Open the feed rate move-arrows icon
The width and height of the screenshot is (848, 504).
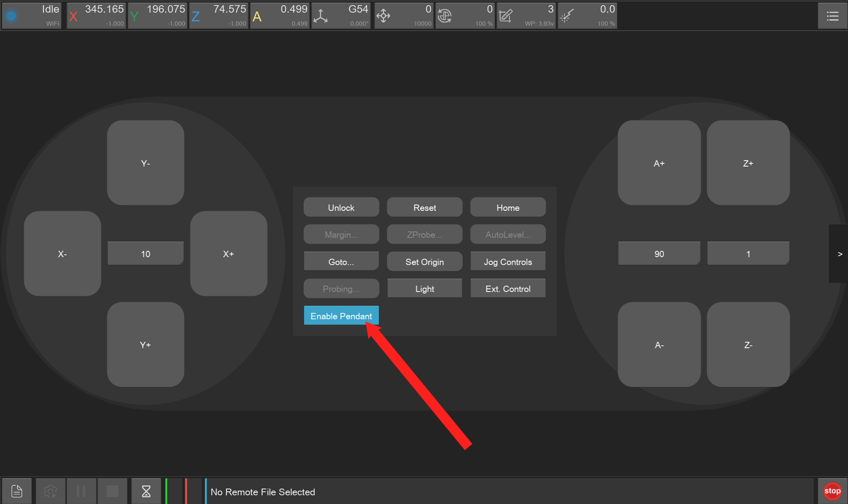click(383, 16)
